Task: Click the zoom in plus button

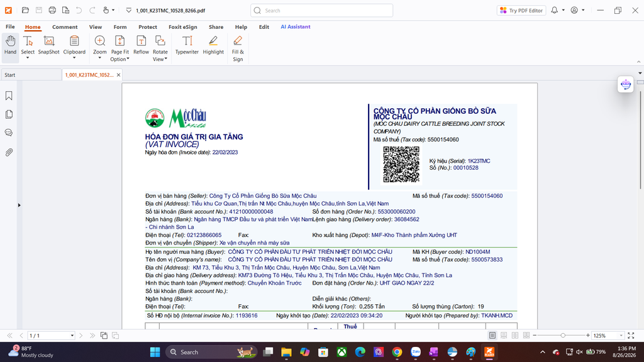Action: 588,336
